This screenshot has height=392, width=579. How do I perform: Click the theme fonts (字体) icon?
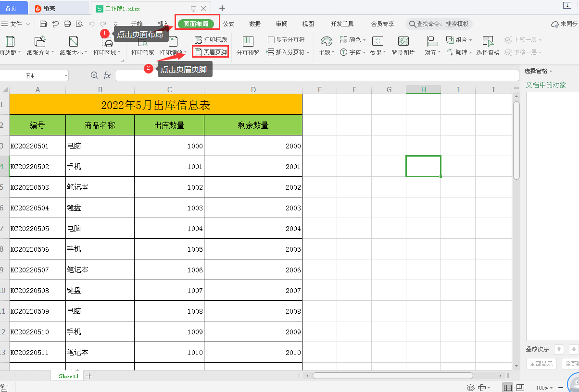tap(343, 52)
